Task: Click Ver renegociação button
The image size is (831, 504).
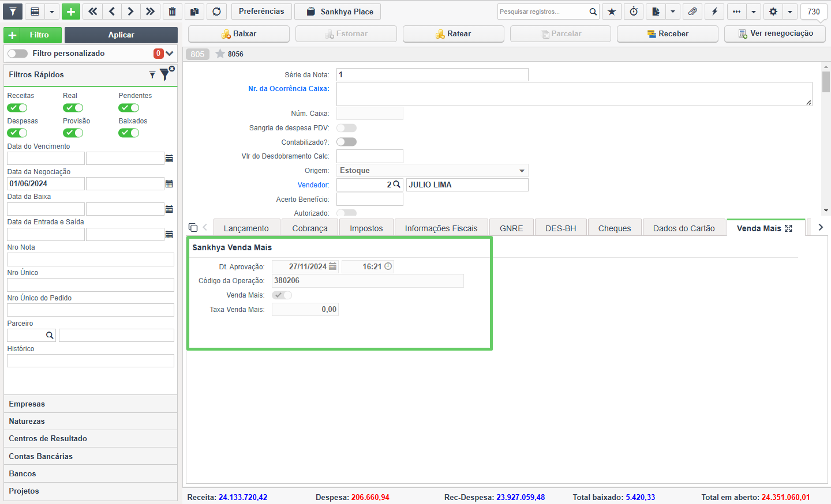Action: click(776, 34)
